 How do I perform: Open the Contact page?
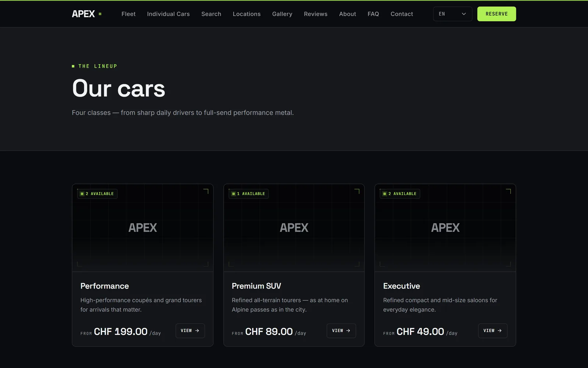[x=402, y=14]
